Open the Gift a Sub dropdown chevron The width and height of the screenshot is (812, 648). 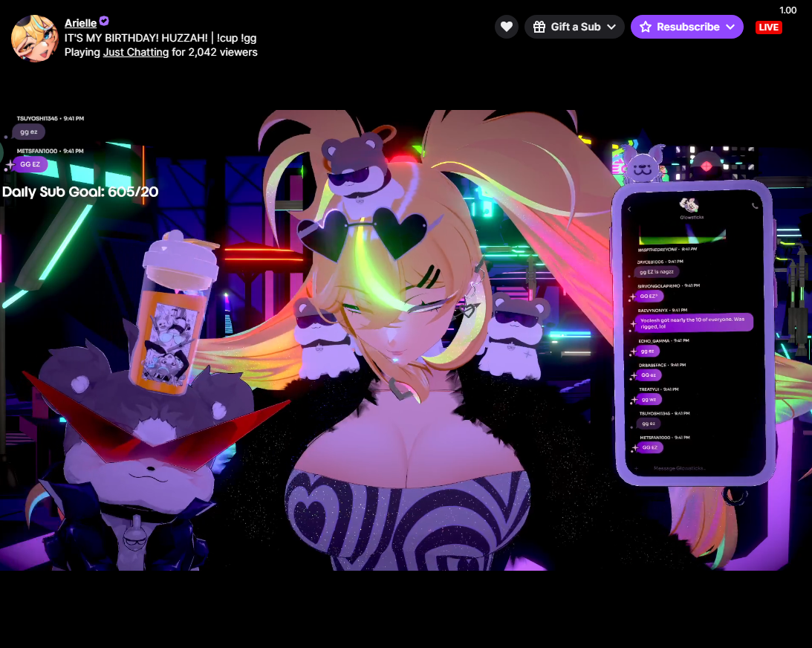tap(611, 27)
